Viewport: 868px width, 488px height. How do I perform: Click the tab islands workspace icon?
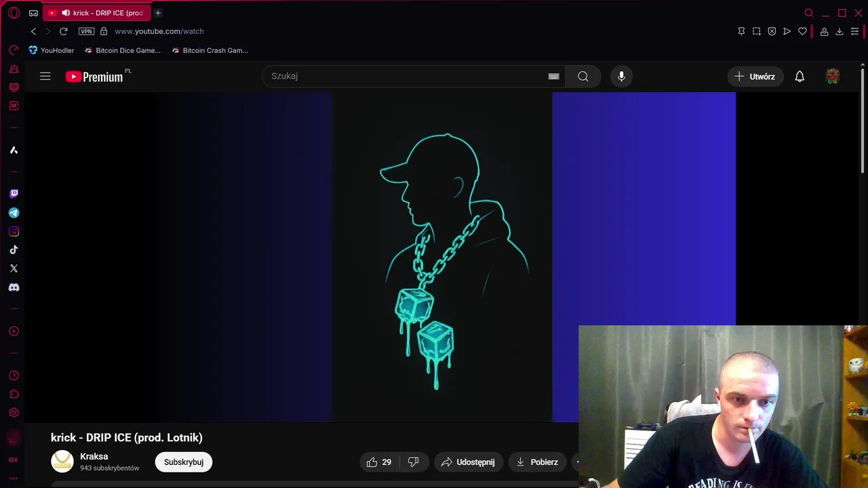pyautogui.click(x=33, y=13)
